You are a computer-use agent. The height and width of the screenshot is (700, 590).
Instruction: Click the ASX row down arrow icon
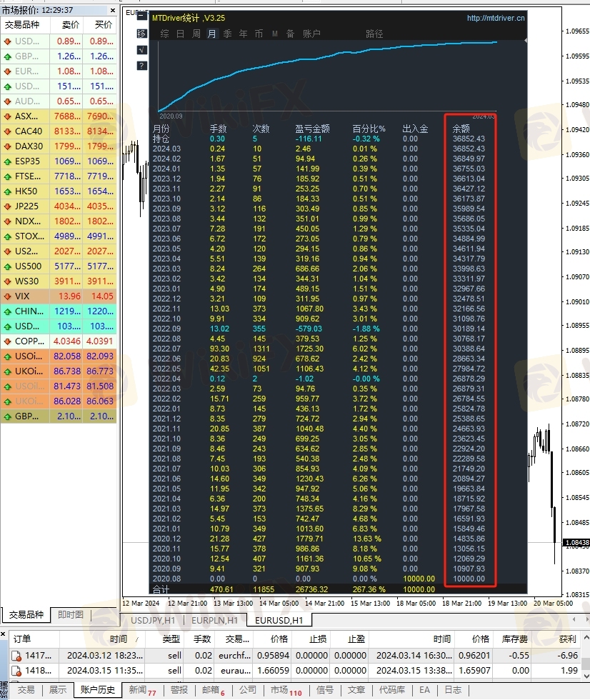click(x=8, y=116)
